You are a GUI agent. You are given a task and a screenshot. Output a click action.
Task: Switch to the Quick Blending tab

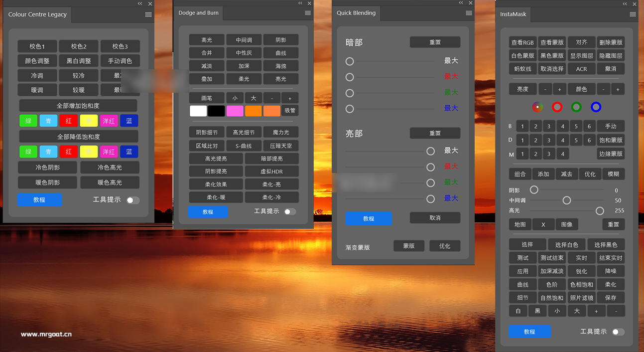click(x=356, y=13)
